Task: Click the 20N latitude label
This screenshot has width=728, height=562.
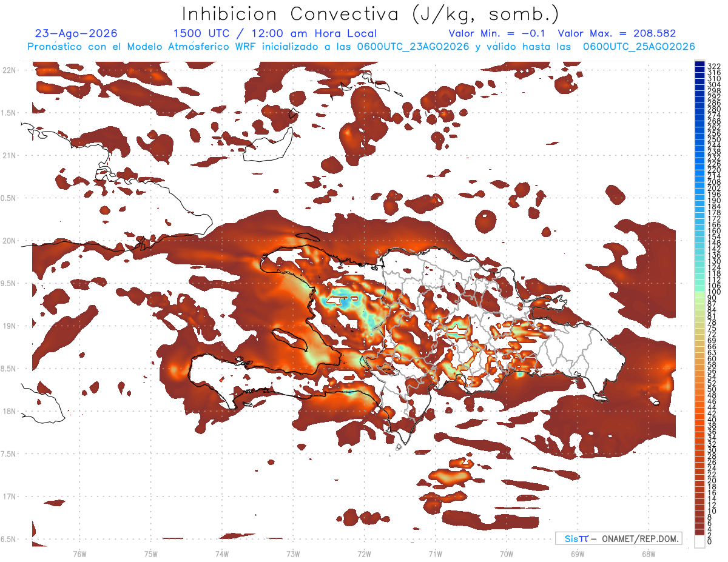Action: 8,241
